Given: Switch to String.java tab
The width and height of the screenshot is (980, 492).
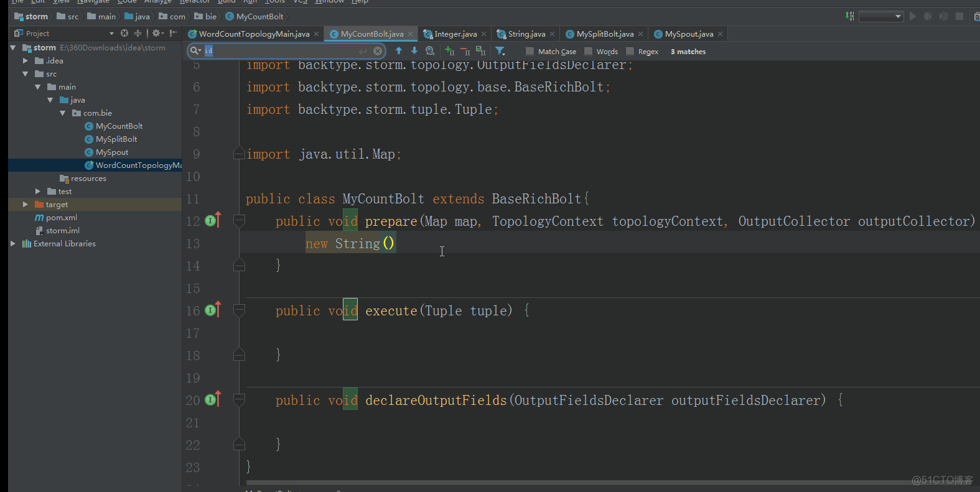Looking at the screenshot, I should (526, 34).
